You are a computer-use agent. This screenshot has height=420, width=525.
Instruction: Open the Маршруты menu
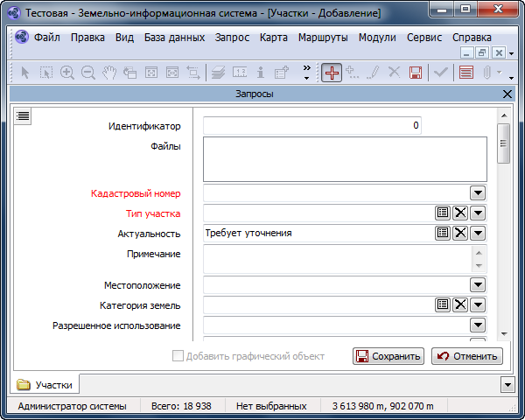[x=323, y=38]
